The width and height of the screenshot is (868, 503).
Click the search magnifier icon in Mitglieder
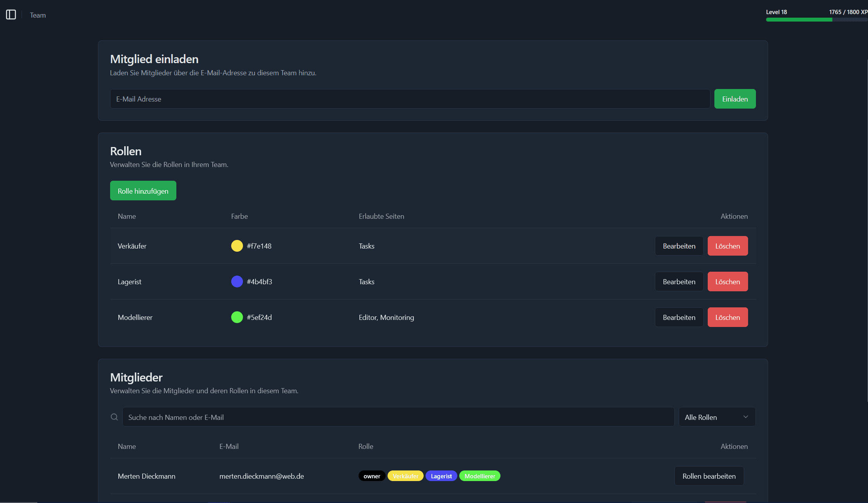coord(114,417)
